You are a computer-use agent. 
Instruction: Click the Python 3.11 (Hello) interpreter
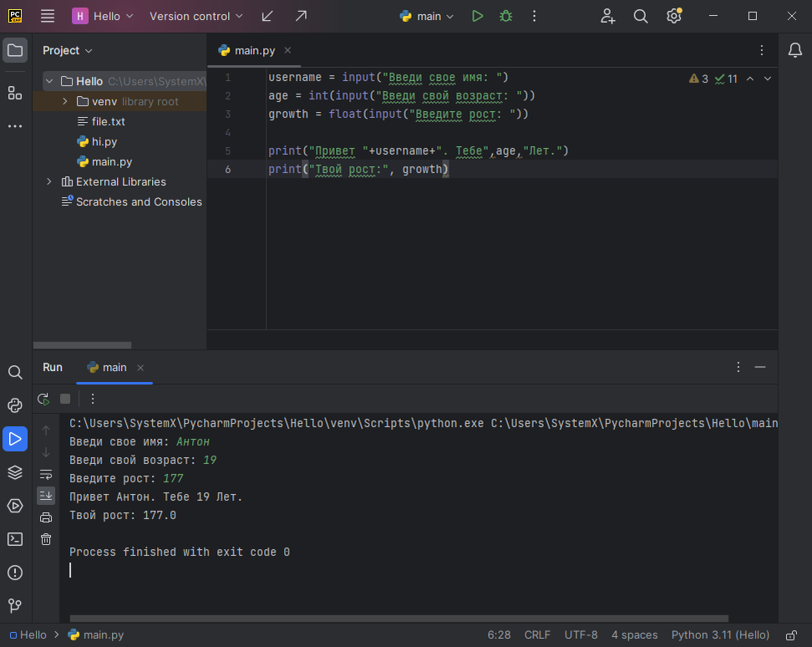[720, 635]
